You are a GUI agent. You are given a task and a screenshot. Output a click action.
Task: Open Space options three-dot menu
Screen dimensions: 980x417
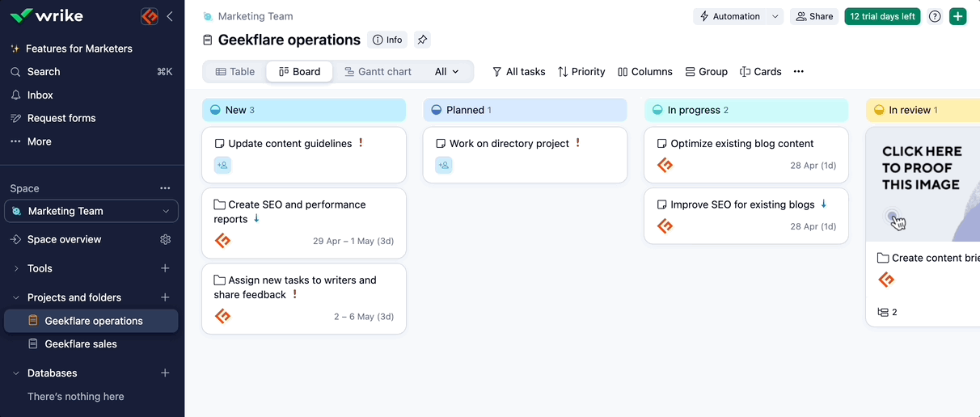[x=166, y=188]
